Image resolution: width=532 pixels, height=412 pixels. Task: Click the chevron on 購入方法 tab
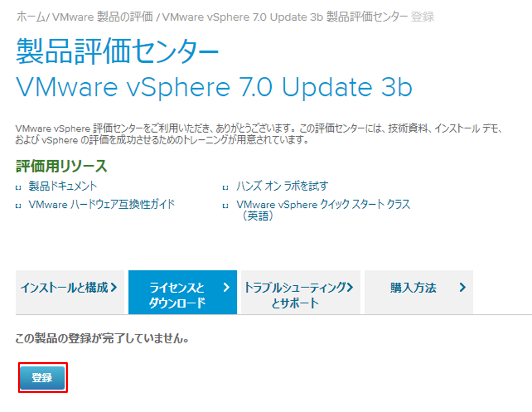pos(462,287)
